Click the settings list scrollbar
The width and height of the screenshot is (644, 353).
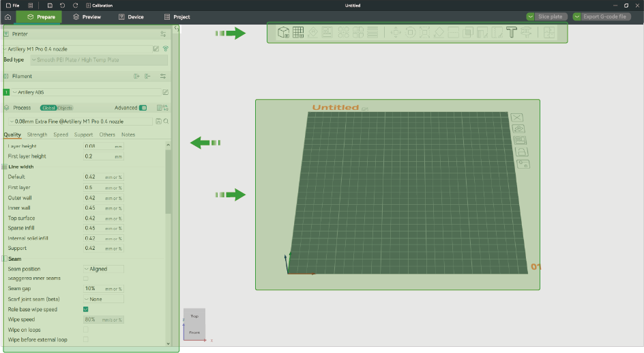click(168, 182)
